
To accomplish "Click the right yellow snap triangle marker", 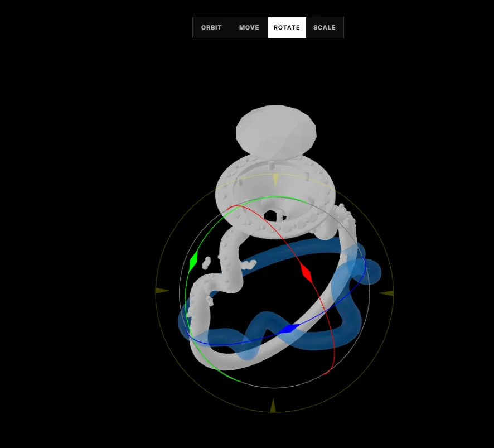I will click(387, 292).
